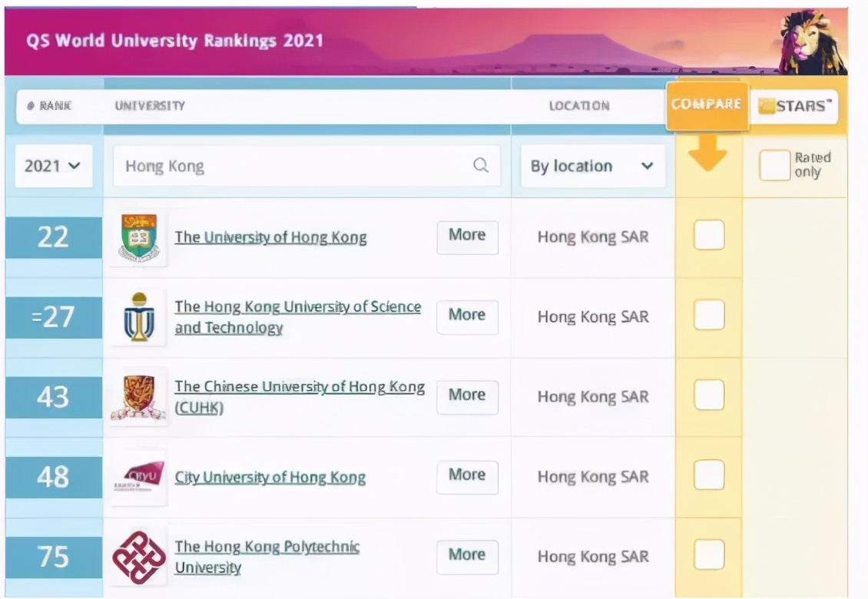
Task: Check compare box for City University of Hong Kong
Action: pos(709,475)
